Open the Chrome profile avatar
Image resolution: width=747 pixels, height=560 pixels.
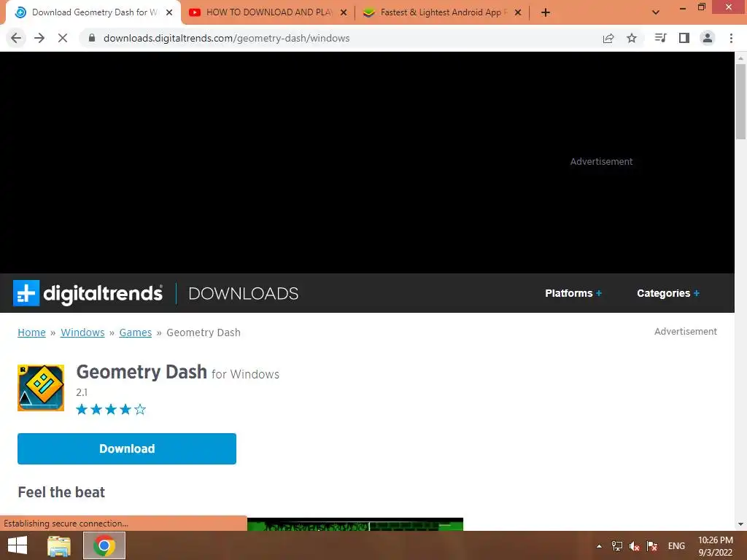[x=708, y=38]
